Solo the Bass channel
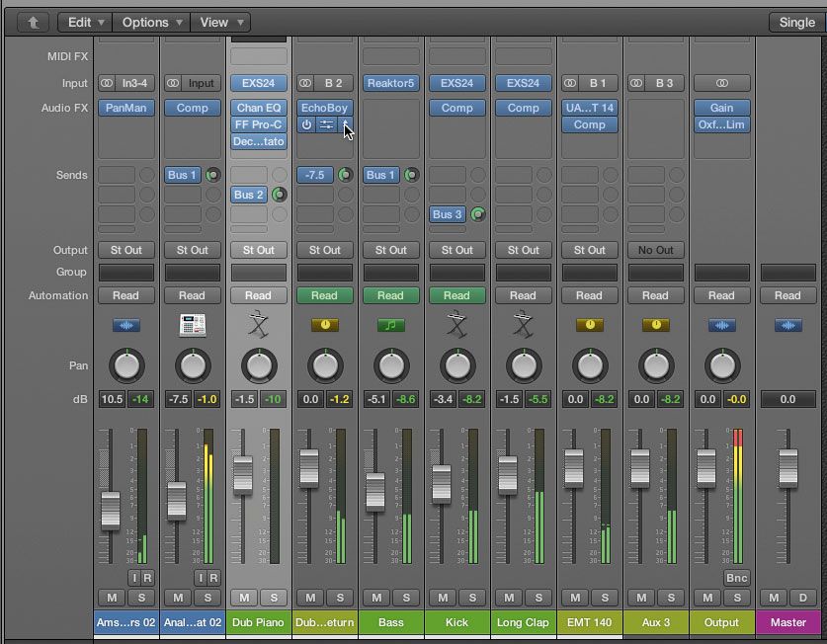Image resolution: width=827 pixels, height=644 pixels. click(408, 599)
